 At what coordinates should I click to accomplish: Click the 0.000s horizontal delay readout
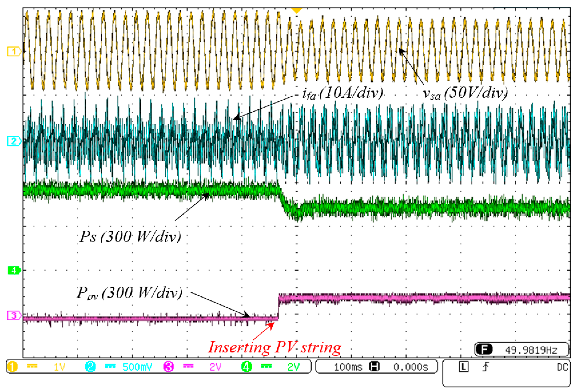pyautogui.click(x=411, y=367)
